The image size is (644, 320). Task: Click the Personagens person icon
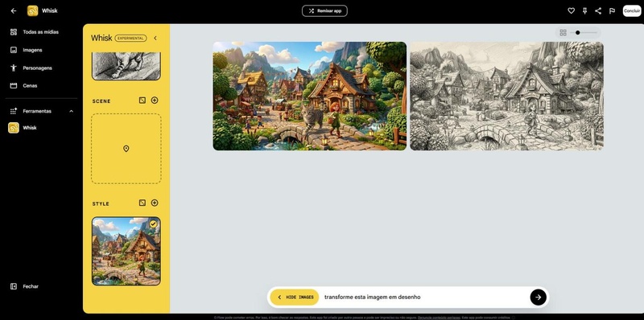point(14,68)
